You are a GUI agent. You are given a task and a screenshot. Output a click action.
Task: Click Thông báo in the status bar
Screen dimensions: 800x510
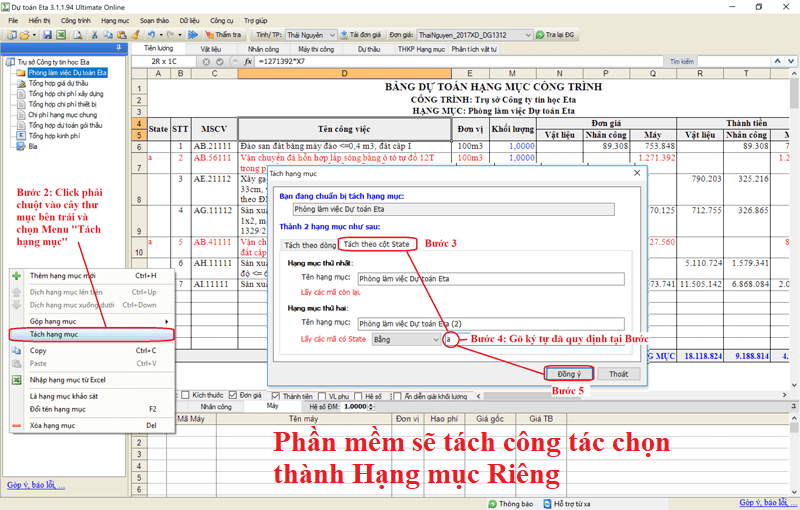click(x=511, y=504)
